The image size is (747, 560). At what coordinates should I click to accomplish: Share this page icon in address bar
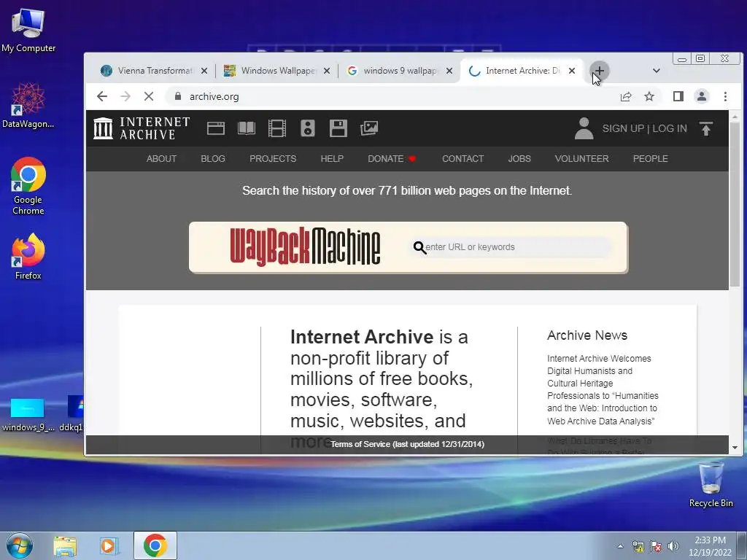point(625,97)
